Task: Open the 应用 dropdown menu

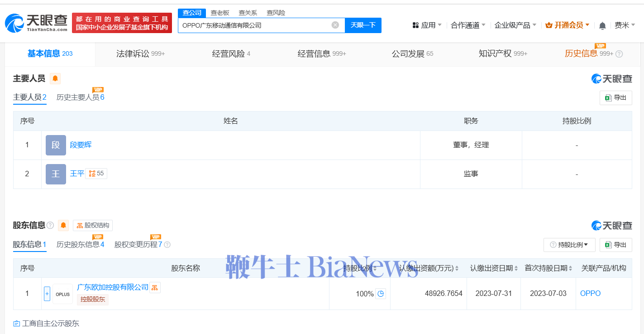Action: [427, 25]
